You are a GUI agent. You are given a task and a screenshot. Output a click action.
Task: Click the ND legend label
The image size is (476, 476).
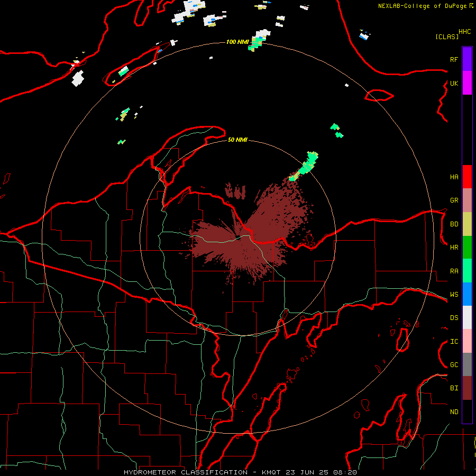[x=454, y=412]
